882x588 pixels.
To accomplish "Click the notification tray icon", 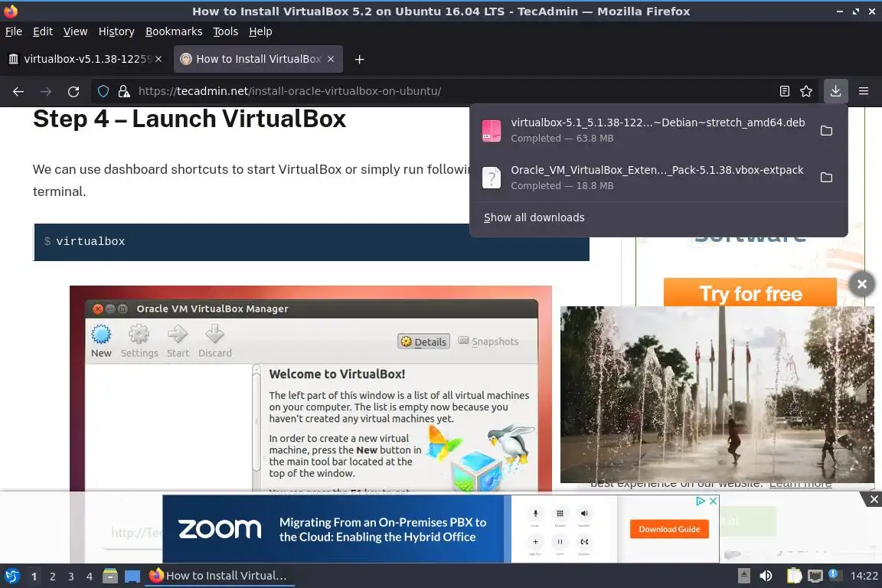I will coord(835,575).
